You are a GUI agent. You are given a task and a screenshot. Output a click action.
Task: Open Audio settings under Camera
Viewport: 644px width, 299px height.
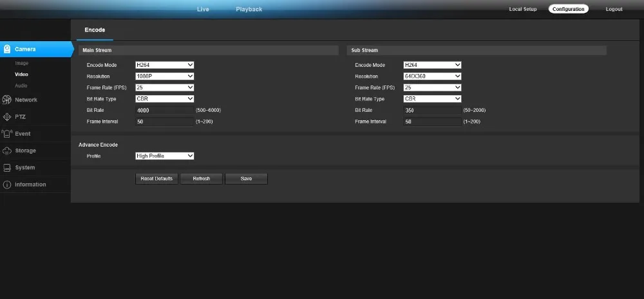coord(21,86)
